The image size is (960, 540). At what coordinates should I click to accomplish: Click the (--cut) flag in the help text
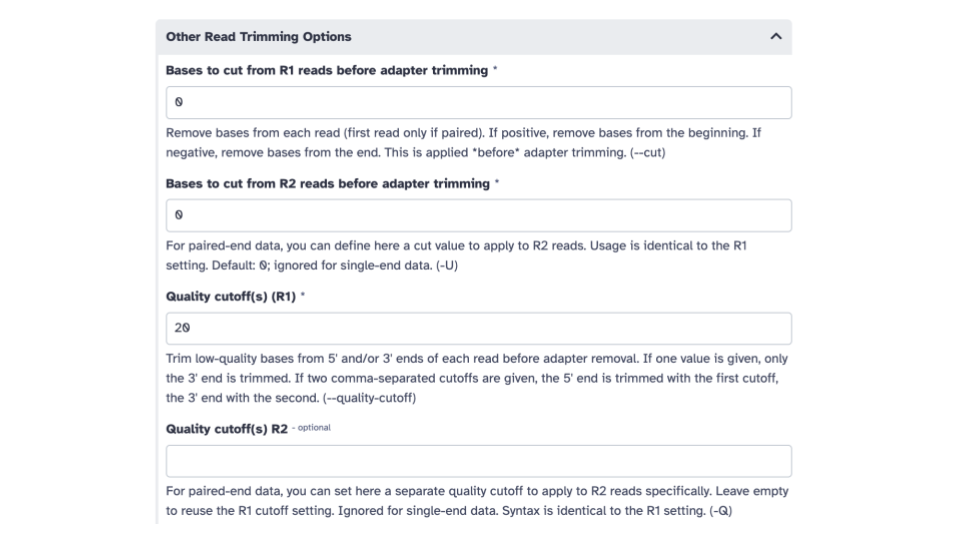[x=648, y=152]
